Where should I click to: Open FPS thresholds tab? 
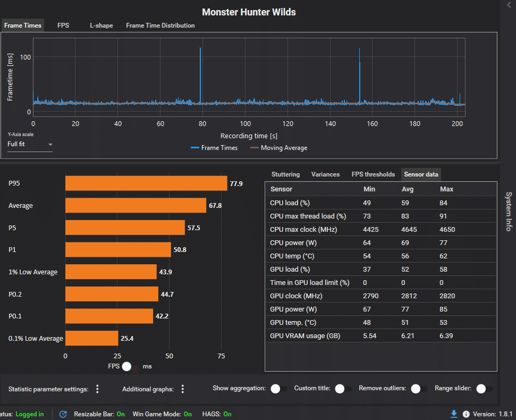(373, 174)
